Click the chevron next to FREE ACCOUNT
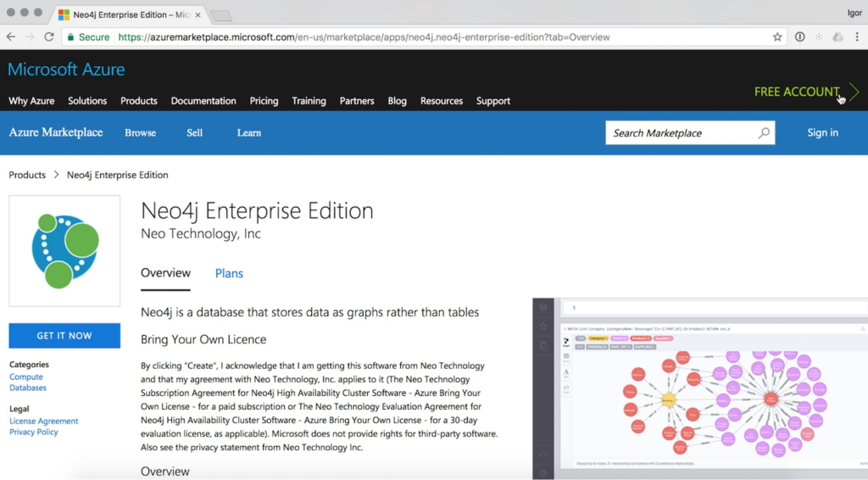The width and height of the screenshot is (868, 480). [854, 92]
